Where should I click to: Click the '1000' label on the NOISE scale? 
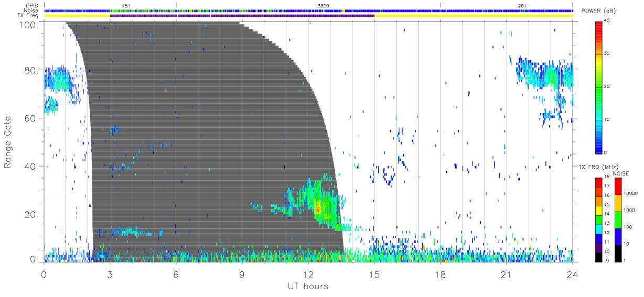[x=630, y=209]
